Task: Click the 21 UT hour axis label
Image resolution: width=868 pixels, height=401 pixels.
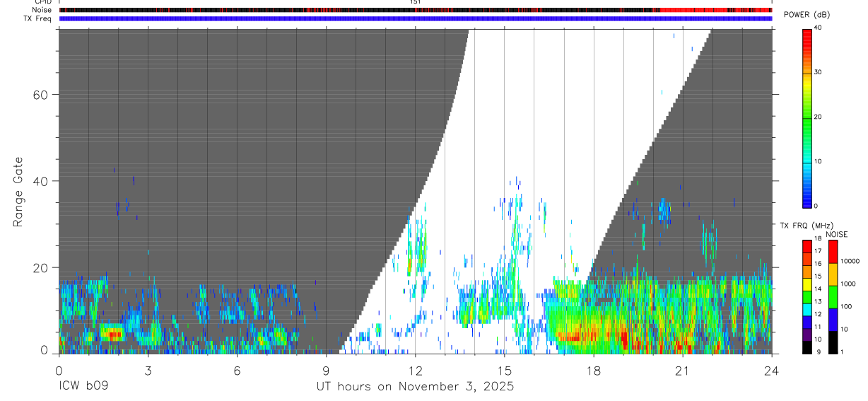Action: tap(683, 370)
